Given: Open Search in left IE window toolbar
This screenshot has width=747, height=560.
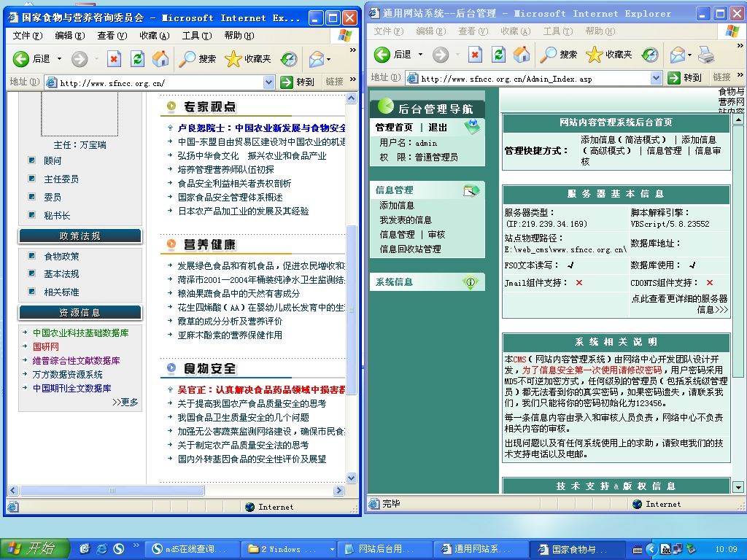Looking at the screenshot, I should pyautogui.click(x=197, y=59).
